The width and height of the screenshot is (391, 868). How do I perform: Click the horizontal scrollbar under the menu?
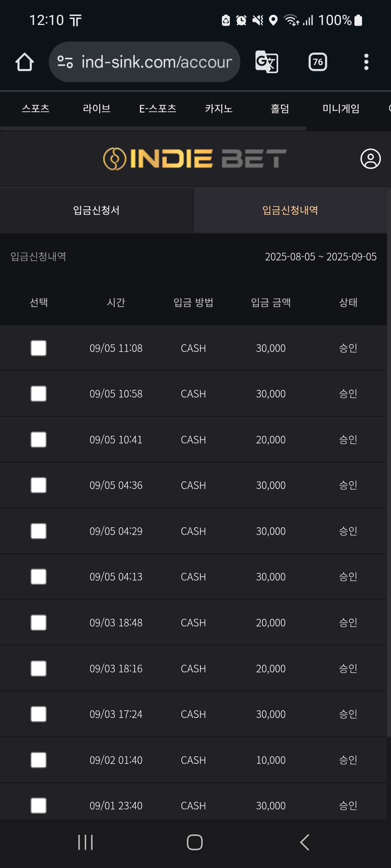tap(153, 128)
